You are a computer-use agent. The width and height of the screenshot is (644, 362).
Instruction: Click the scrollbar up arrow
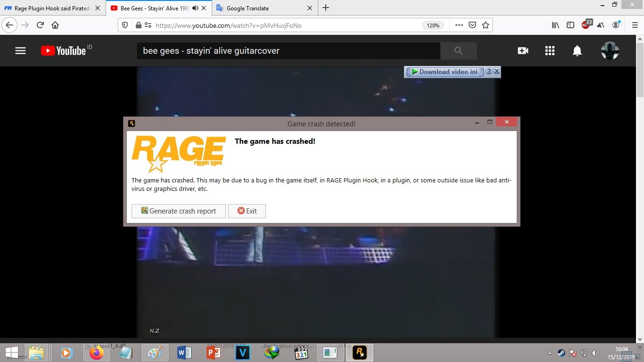point(640,38)
